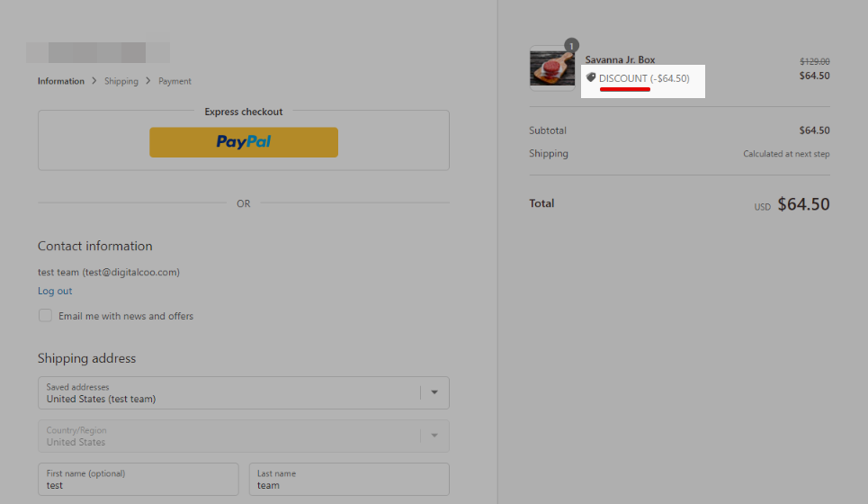Click the blurred store logo
This screenshot has width=868, height=504.
point(98,52)
